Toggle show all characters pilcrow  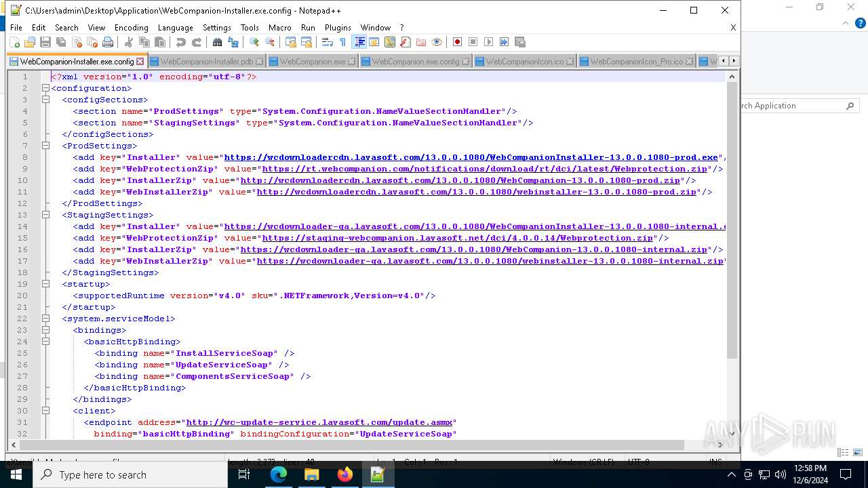[x=343, y=42]
